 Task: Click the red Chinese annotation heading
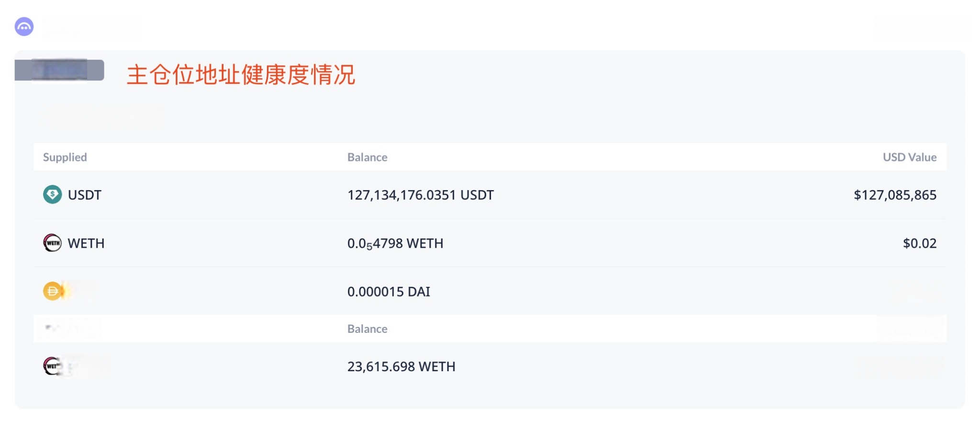(241, 75)
